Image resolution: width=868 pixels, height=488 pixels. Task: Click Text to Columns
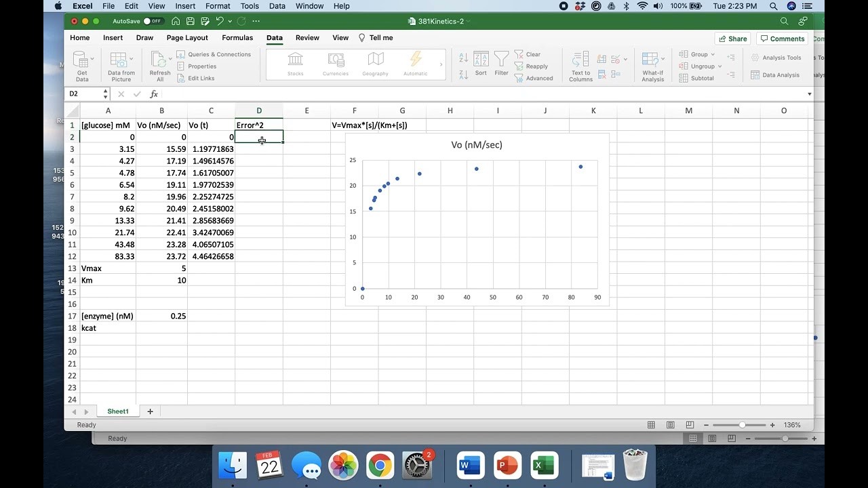(580, 66)
